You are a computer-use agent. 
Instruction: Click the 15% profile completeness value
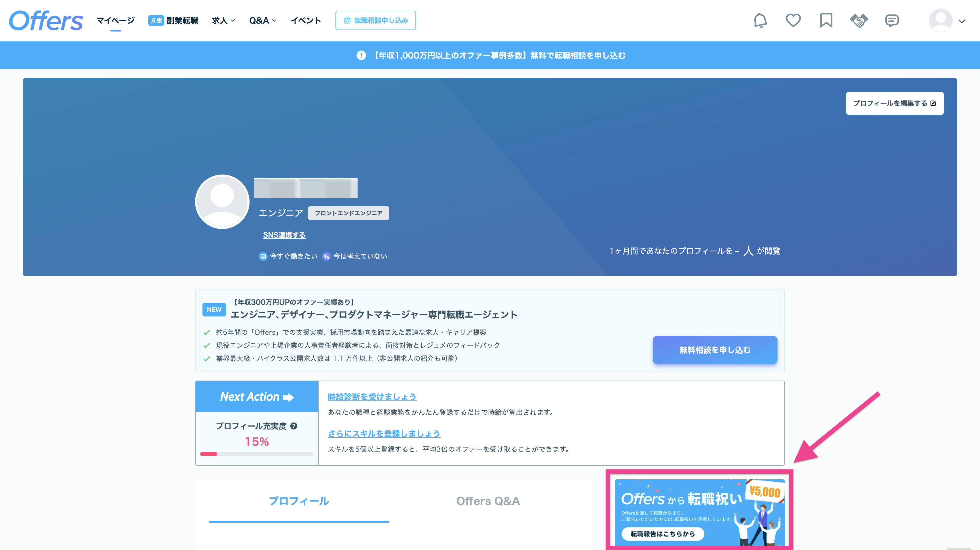pyautogui.click(x=257, y=442)
